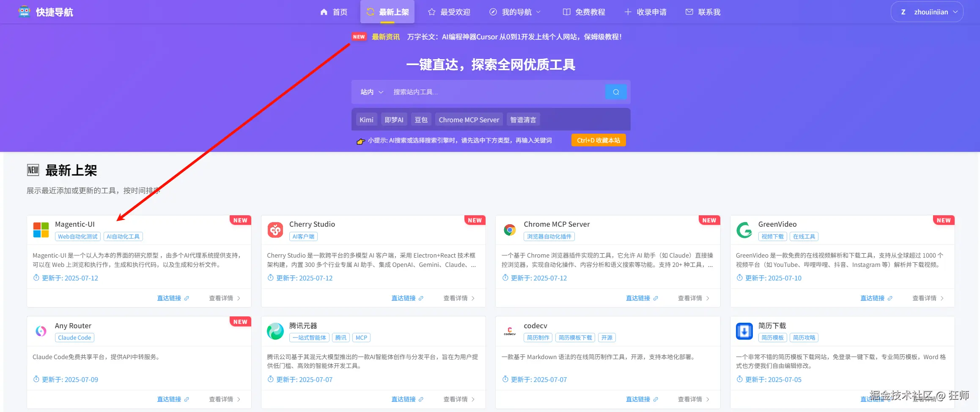Go to 首页 in the navigation bar

[334, 12]
